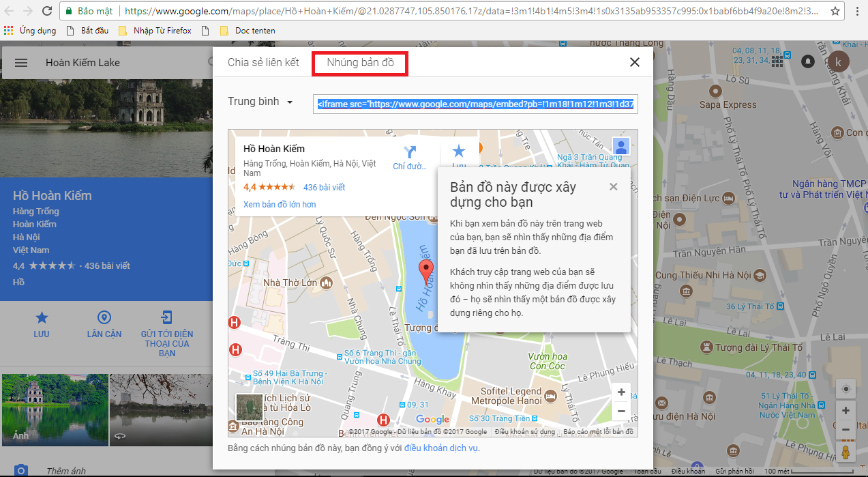Open the điều khoản dịch vụ link
The width and height of the screenshot is (868, 477).
pyautogui.click(x=441, y=448)
